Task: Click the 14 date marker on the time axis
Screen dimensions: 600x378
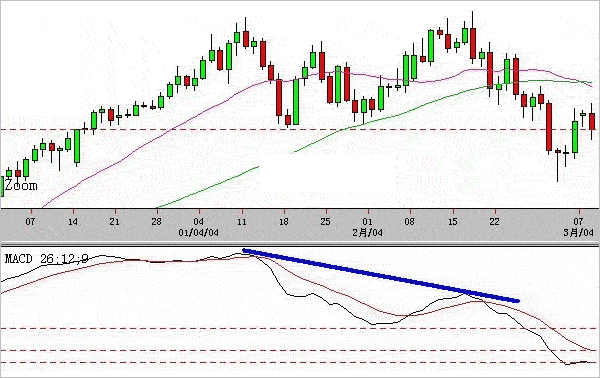Action: pos(73,222)
